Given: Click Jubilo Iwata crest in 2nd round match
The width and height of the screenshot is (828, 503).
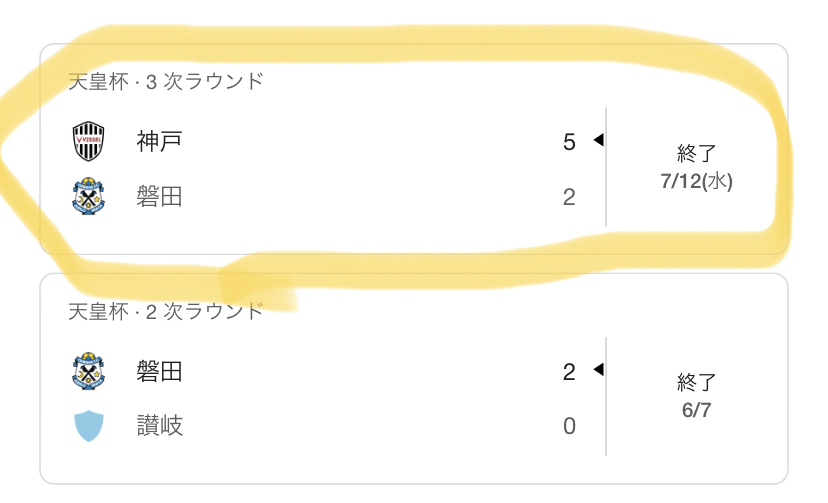Looking at the screenshot, I should tap(88, 371).
